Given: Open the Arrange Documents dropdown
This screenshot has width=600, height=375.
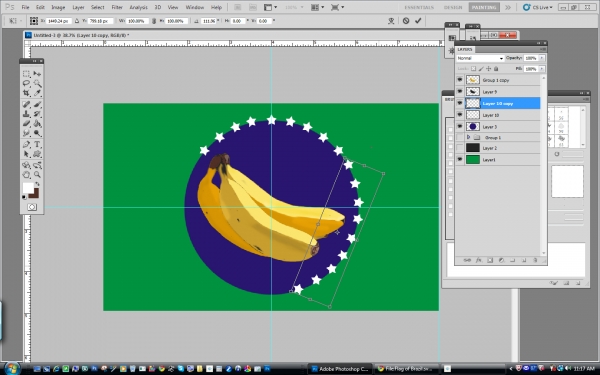Looking at the screenshot, I should pyautogui.click(x=318, y=7).
